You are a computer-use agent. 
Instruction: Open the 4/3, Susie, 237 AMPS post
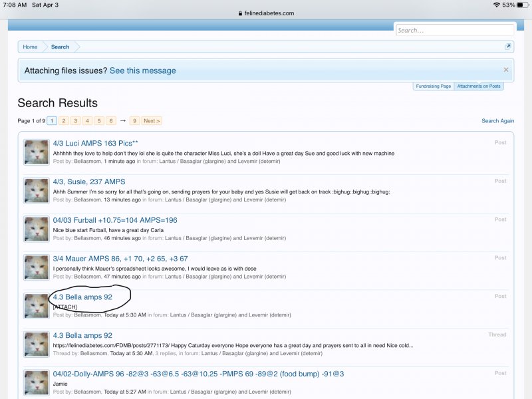coord(89,182)
